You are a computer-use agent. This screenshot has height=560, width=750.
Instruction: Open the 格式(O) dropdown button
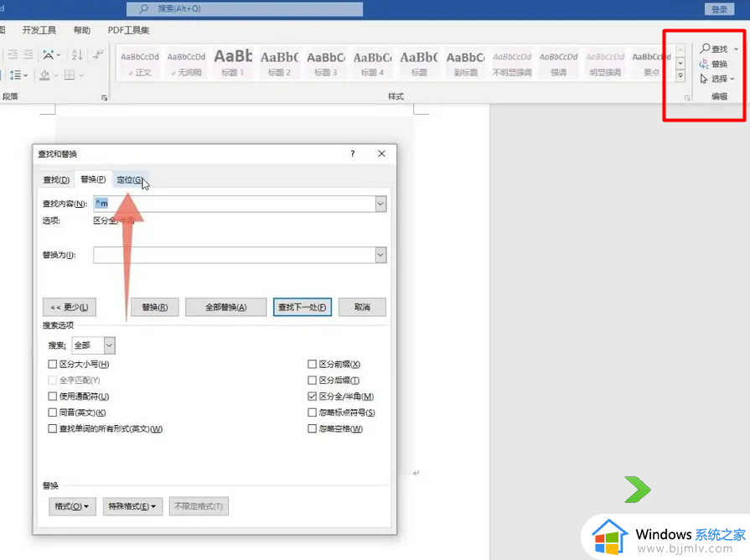72,506
